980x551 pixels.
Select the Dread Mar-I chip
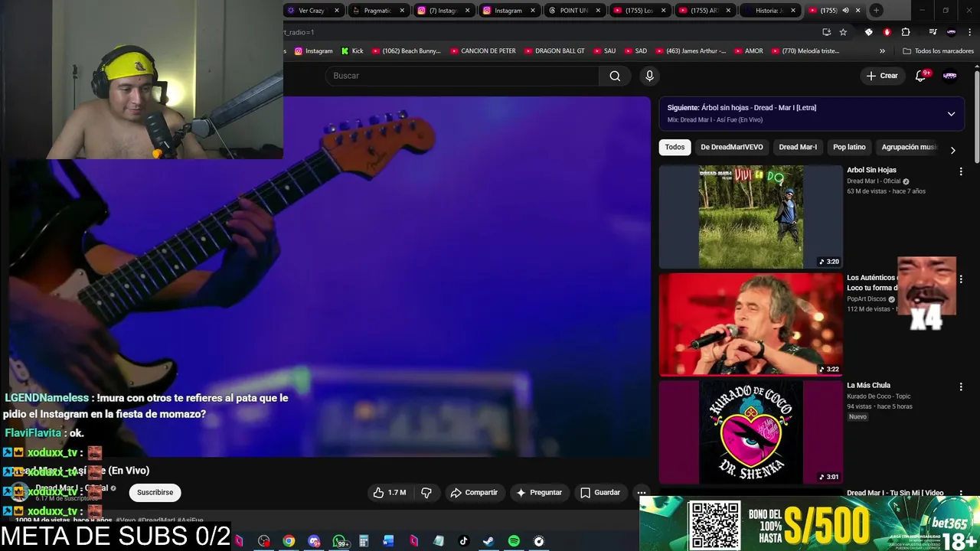798,147
